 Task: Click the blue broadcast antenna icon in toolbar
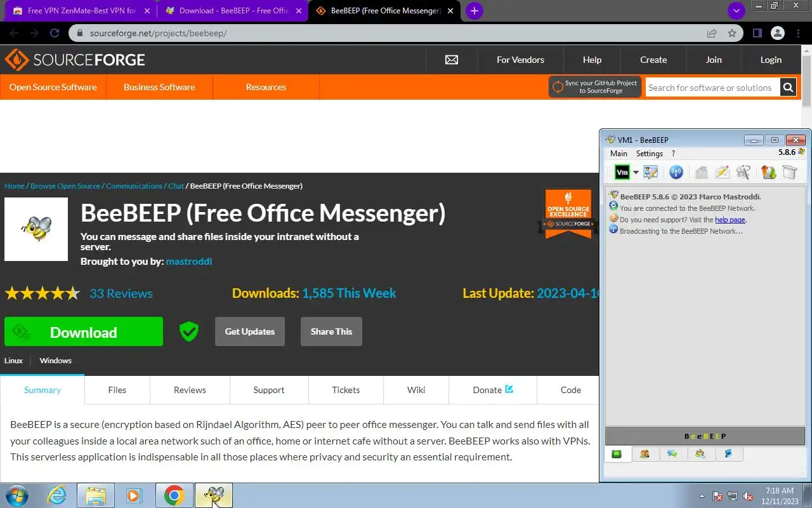coord(676,172)
